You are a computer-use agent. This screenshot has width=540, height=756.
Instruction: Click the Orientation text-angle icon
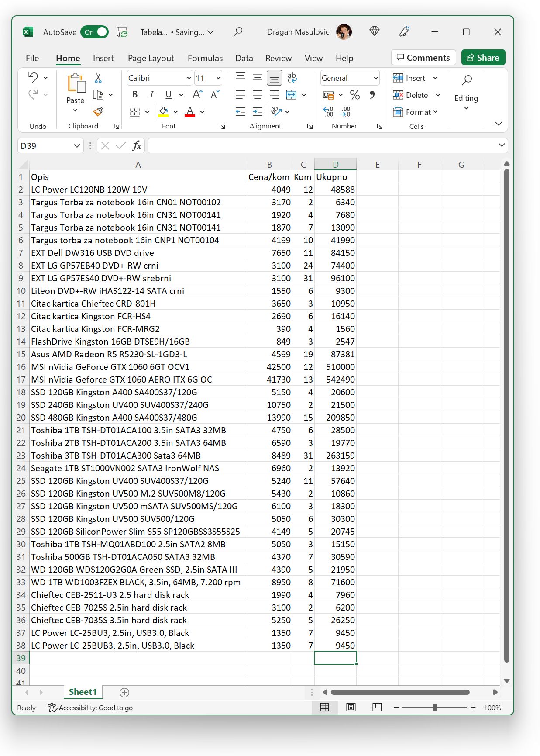pyautogui.click(x=276, y=111)
